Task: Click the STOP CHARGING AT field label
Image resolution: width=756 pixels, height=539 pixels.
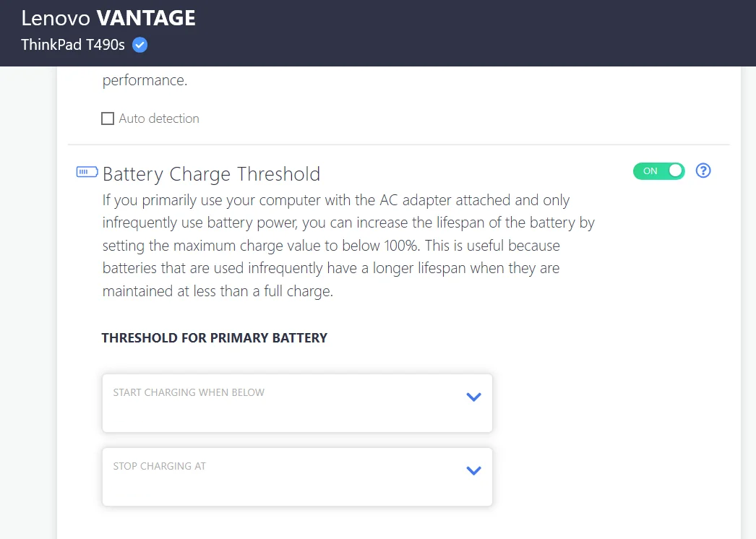Action: 159,466
